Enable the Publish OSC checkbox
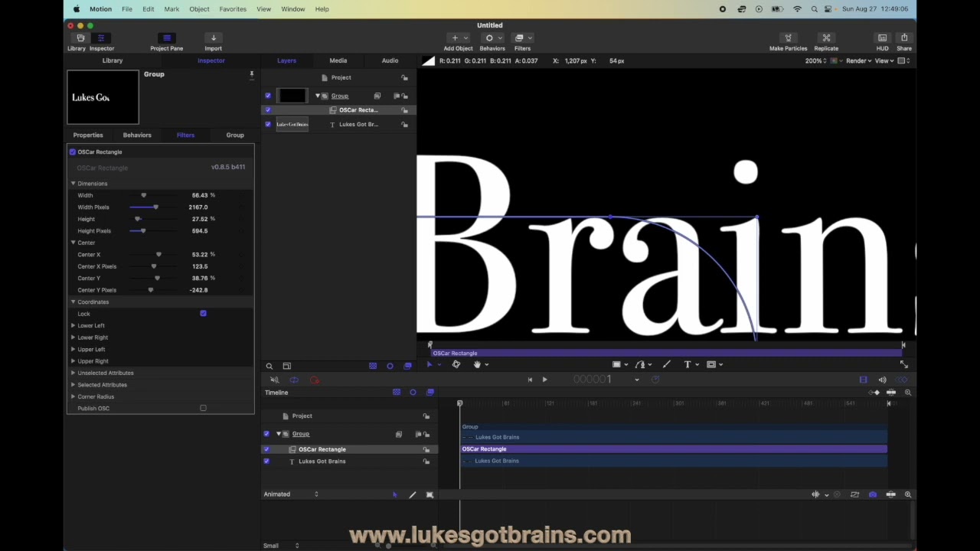980x551 pixels. 203,409
